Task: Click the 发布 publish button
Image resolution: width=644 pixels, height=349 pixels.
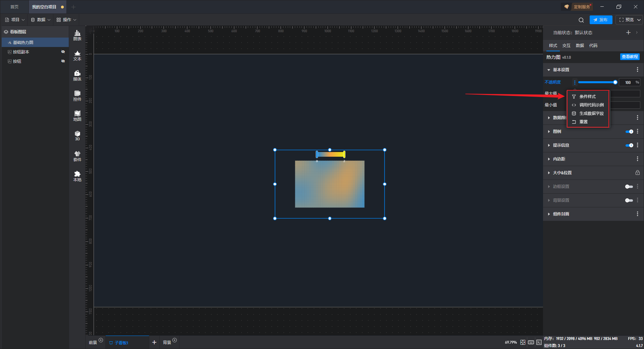Action: 601,20
